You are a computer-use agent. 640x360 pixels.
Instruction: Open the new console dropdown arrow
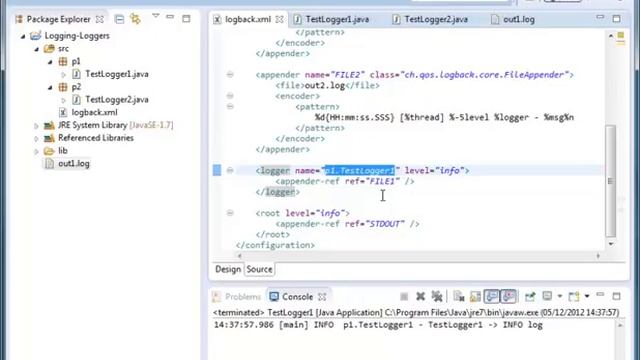pyautogui.click(x=587, y=296)
